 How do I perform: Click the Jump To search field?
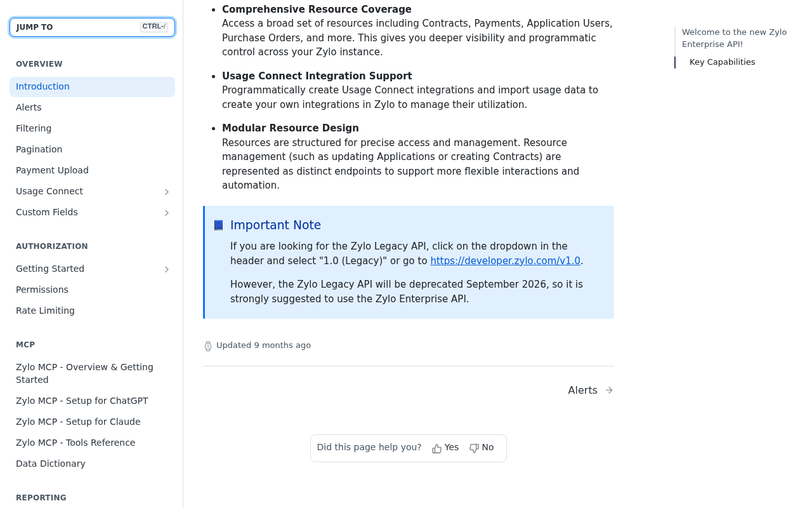coord(92,27)
